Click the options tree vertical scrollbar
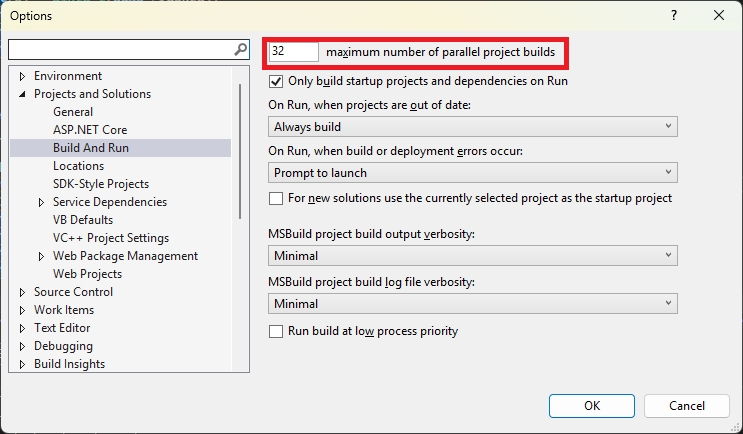743x434 pixels. 240,152
